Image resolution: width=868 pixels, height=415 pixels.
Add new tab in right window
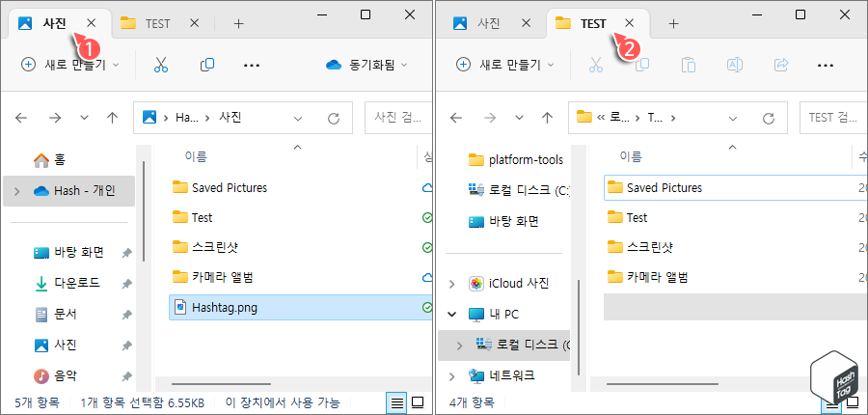pos(673,24)
